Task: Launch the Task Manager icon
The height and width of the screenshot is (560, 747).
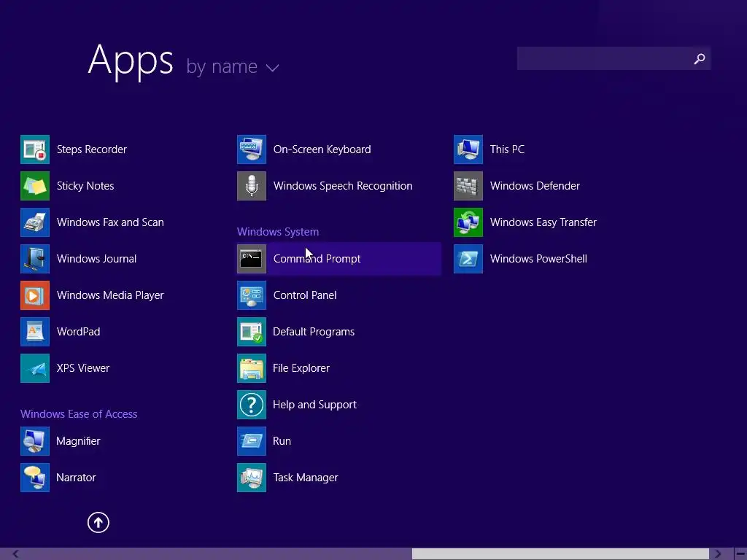Action: [252, 477]
